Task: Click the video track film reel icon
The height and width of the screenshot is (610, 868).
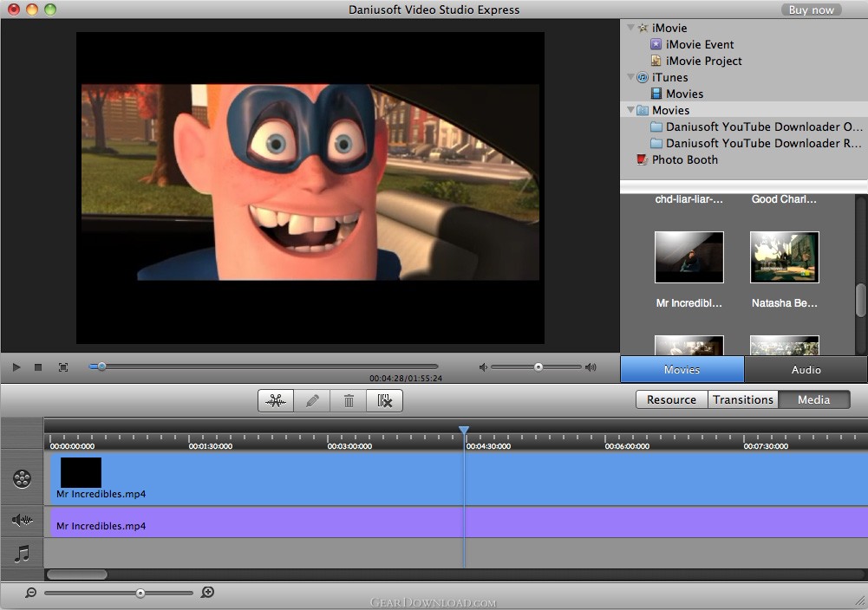Action: (x=23, y=478)
